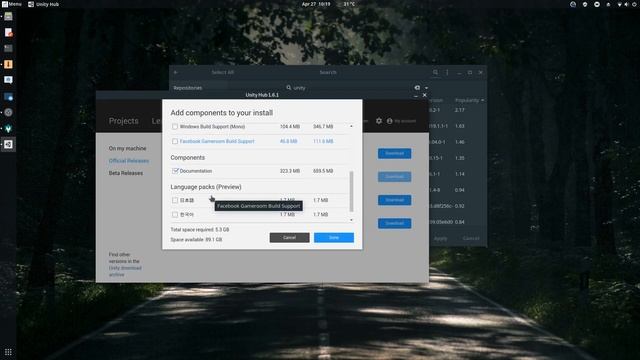Open dropdown arrow beside package search field
The height and width of the screenshot is (360, 640).
[x=427, y=88]
